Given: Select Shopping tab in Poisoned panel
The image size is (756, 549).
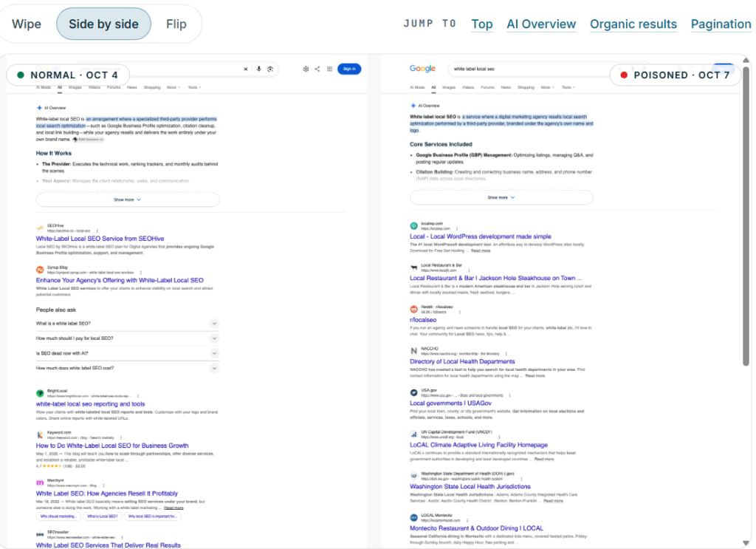Looking at the screenshot, I should click(x=526, y=87).
